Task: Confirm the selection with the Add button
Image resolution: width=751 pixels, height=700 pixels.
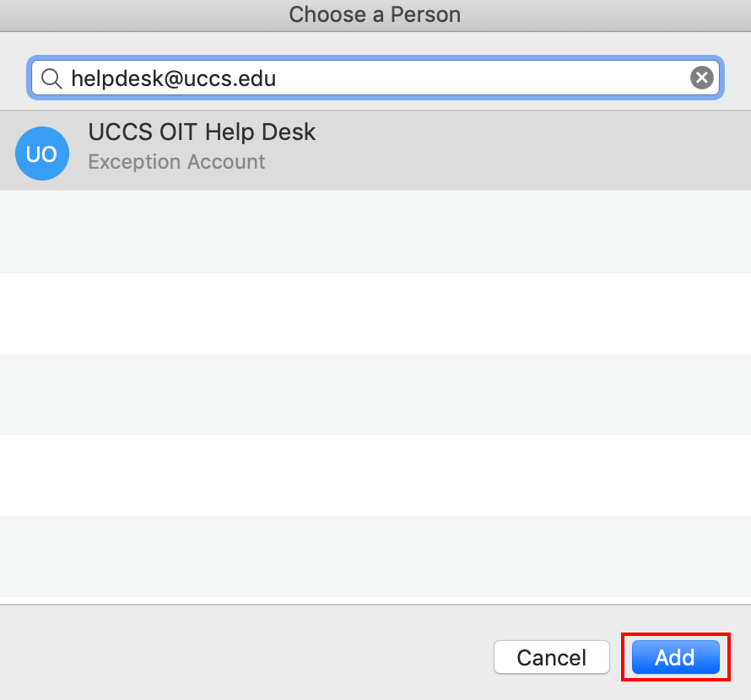Action: click(675, 657)
